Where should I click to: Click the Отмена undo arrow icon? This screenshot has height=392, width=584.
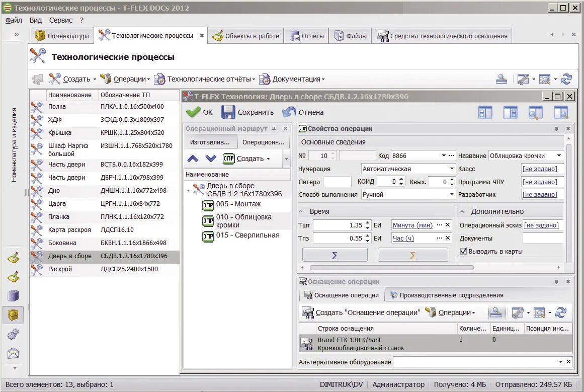289,112
